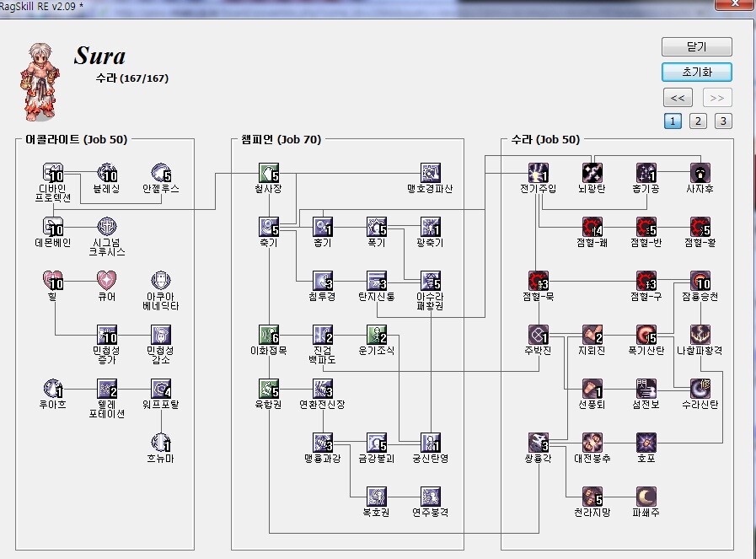This screenshot has height=559, width=756.
Task: Switch to skill page 3
Action: click(x=723, y=121)
